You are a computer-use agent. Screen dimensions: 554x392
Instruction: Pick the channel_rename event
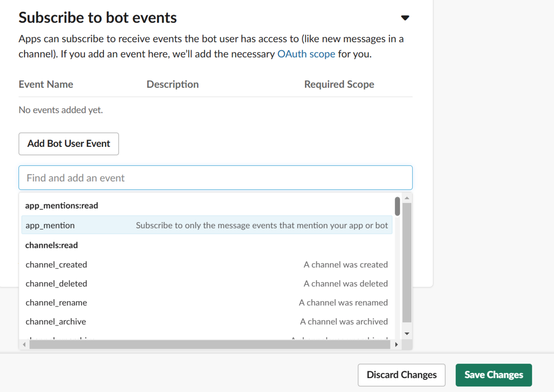click(207, 302)
